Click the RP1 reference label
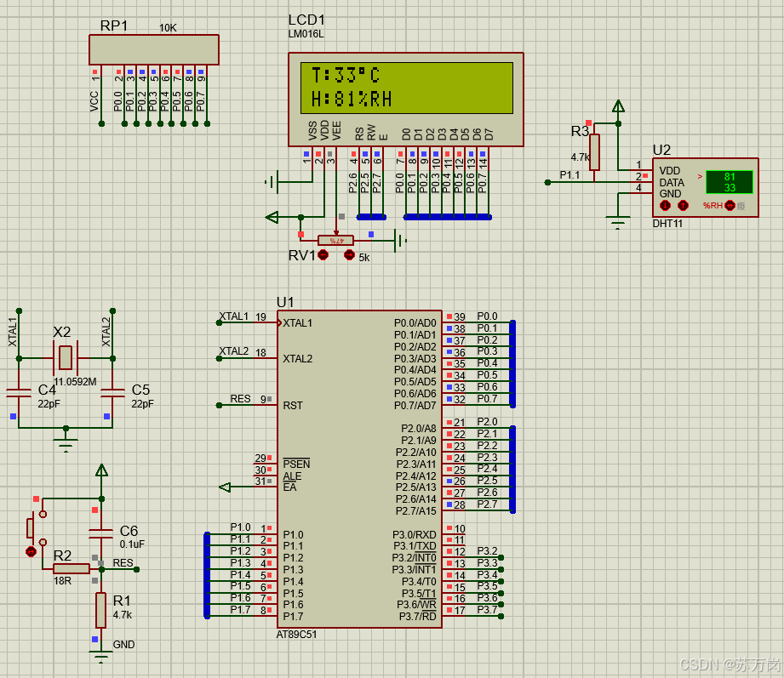The image size is (784, 678). pyautogui.click(x=114, y=26)
